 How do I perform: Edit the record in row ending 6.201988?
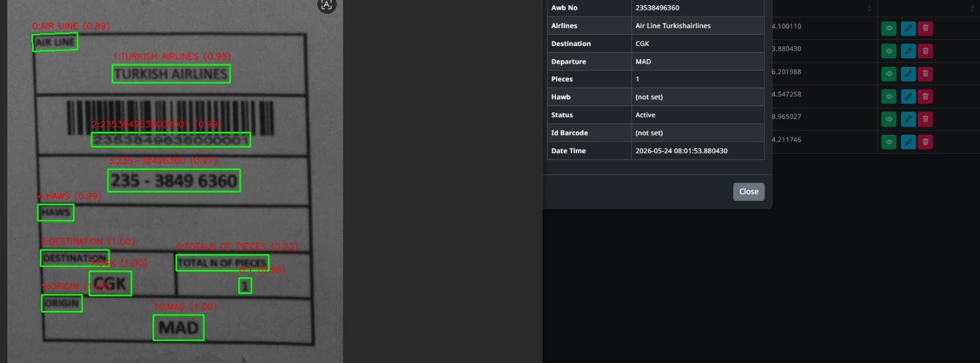pos(908,74)
